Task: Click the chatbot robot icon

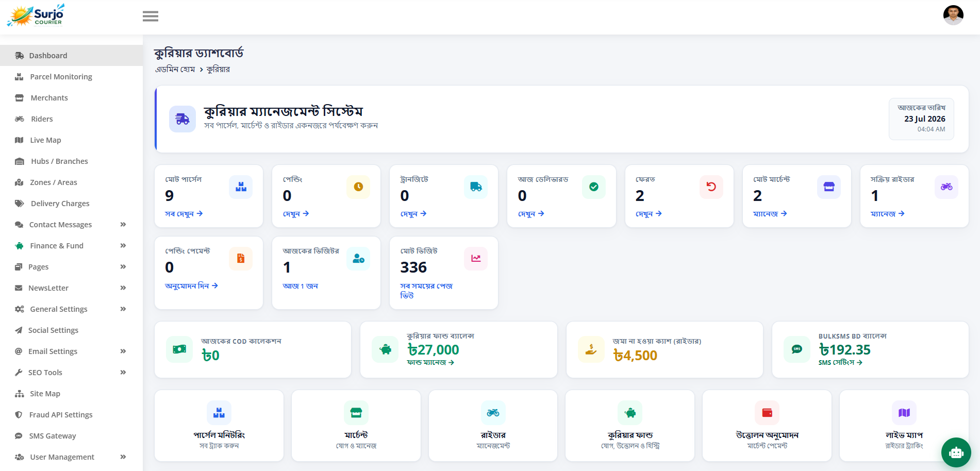Action: 956,452
